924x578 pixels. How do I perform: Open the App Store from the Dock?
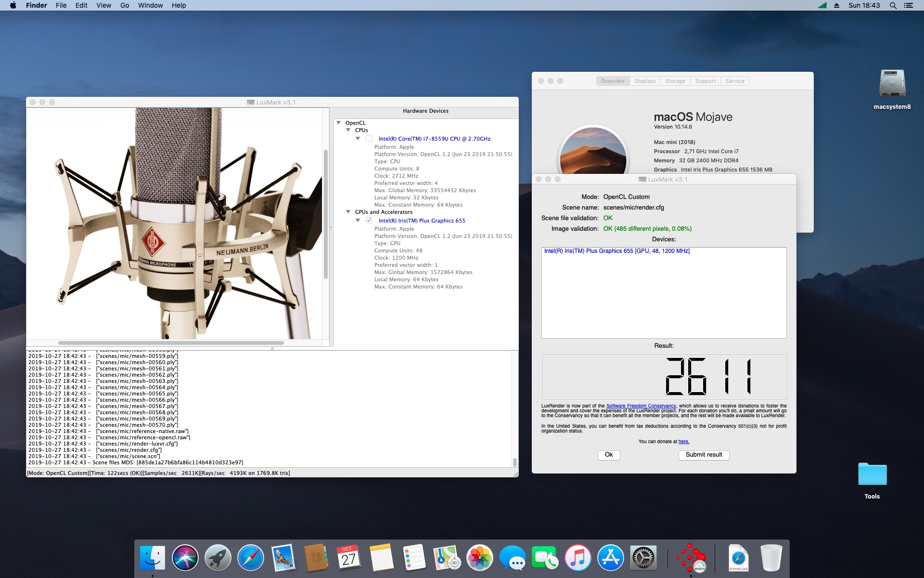(611, 558)
